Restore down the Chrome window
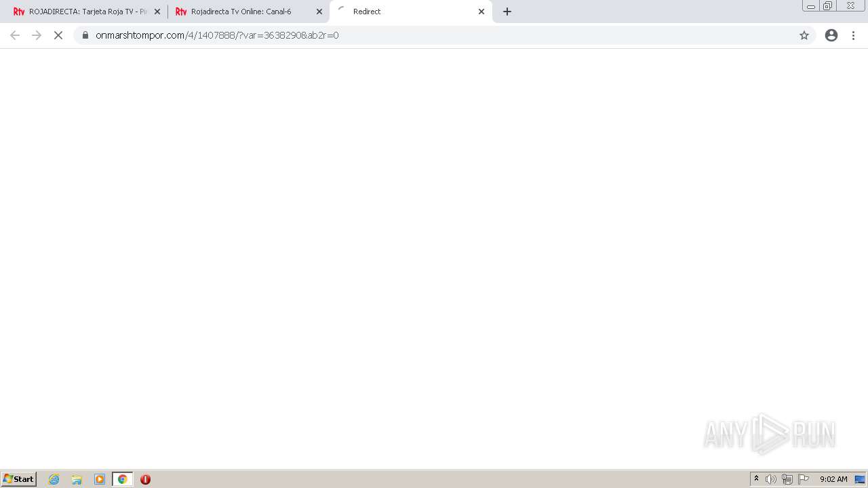Image resolution: width=868 pixels, height=488 pixels. tap(828, 6)
